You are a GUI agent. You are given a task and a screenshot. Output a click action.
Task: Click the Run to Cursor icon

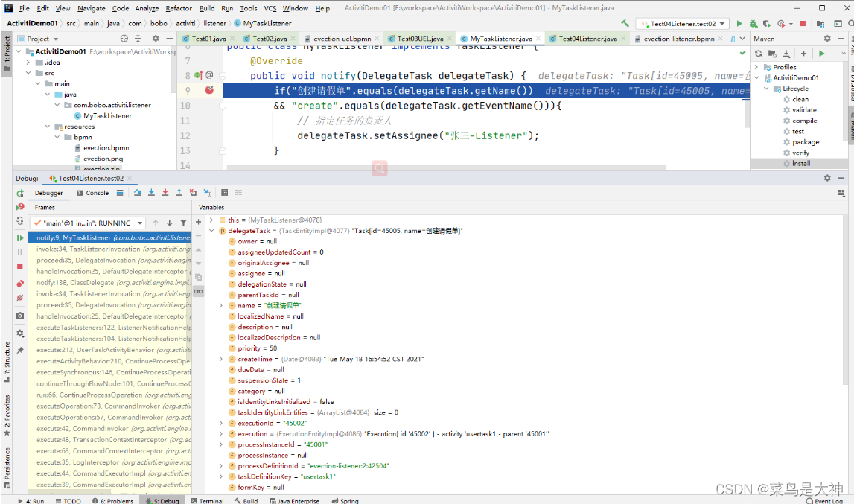click(208, 193)
